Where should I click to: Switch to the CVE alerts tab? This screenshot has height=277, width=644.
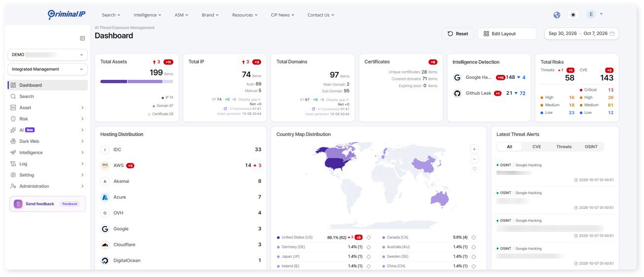(x=536, y=146)
